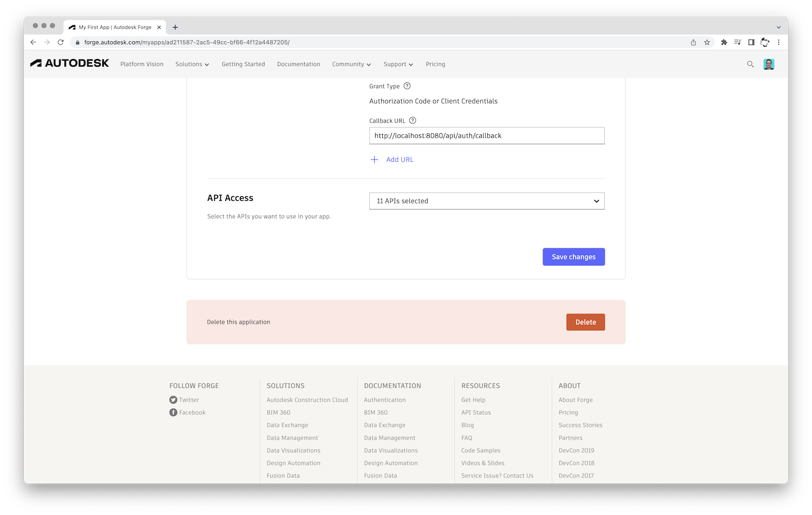
Task: Show Callback URL help tooltip icon
Action: (412, 120)
